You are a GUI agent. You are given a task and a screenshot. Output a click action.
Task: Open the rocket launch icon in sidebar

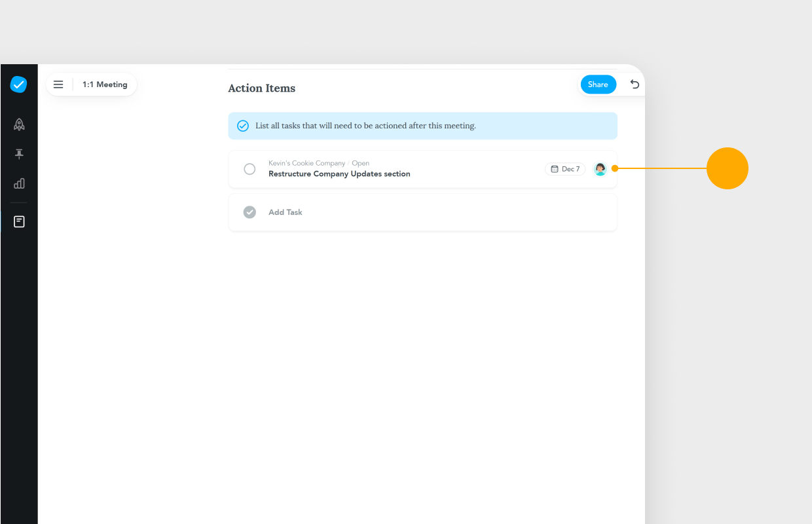[19, 124]
